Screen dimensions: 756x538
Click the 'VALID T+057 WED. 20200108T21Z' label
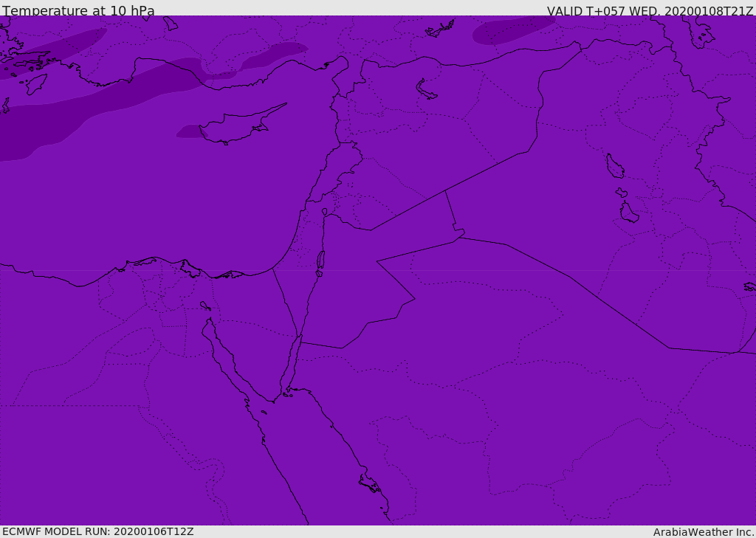pos(650,10)
